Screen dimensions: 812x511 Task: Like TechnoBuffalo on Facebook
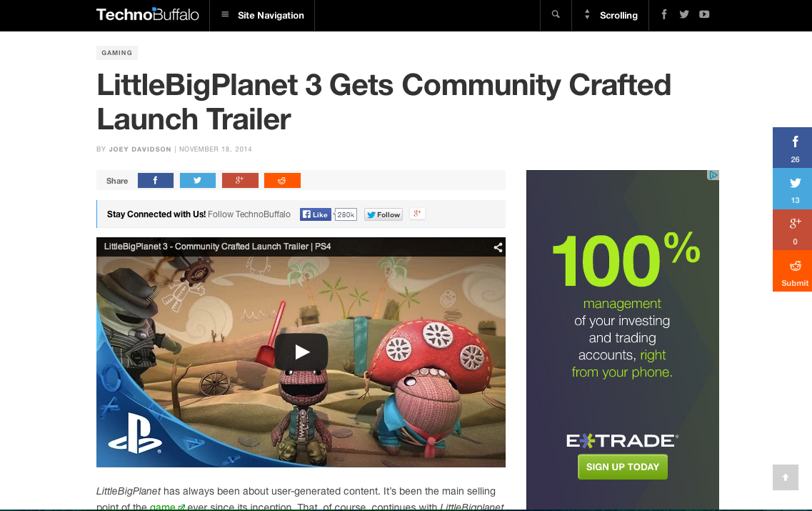point(316,214)
